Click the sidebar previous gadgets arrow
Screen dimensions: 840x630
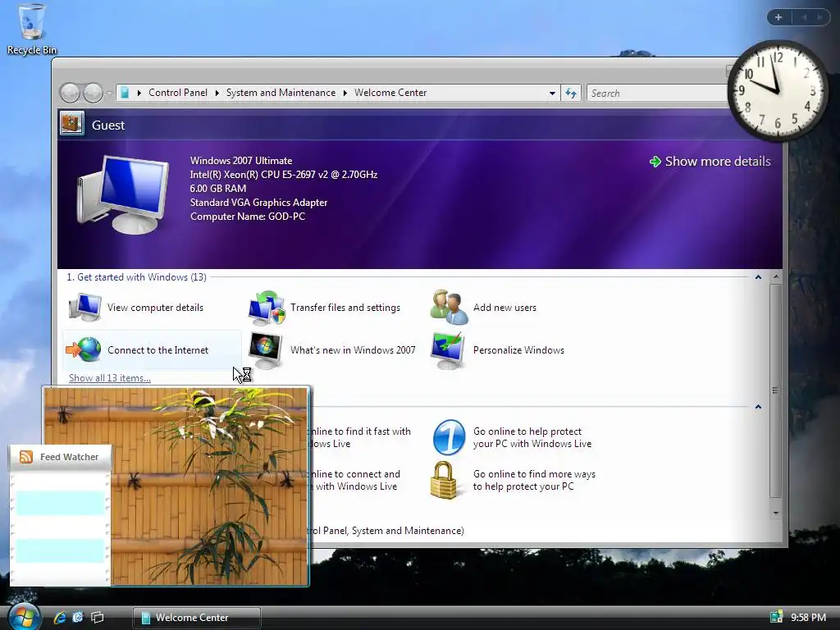coord(804,17)
